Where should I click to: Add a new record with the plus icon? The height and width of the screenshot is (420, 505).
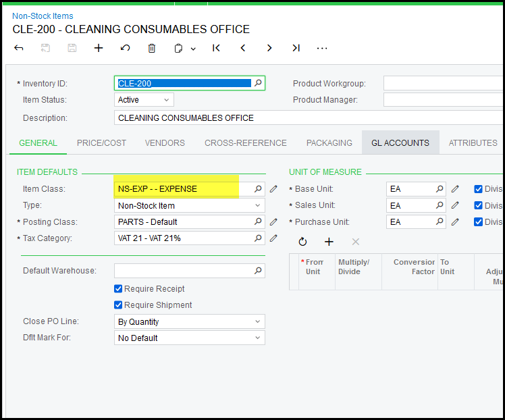tap(99, 48)
